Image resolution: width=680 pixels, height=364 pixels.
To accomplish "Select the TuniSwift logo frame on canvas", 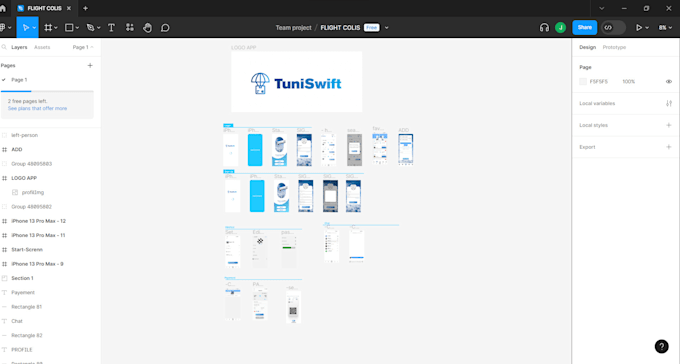I will click(297, 82).
